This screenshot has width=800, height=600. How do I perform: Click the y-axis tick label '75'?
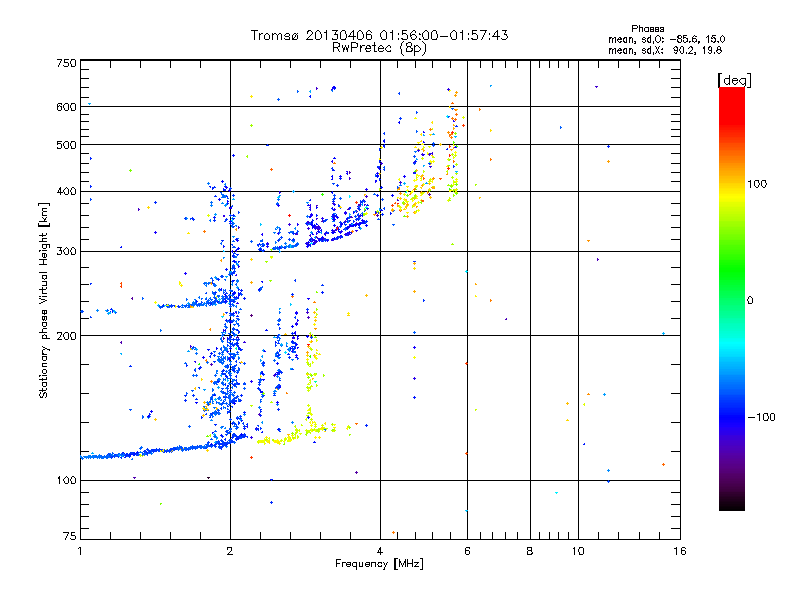[70, 536]
